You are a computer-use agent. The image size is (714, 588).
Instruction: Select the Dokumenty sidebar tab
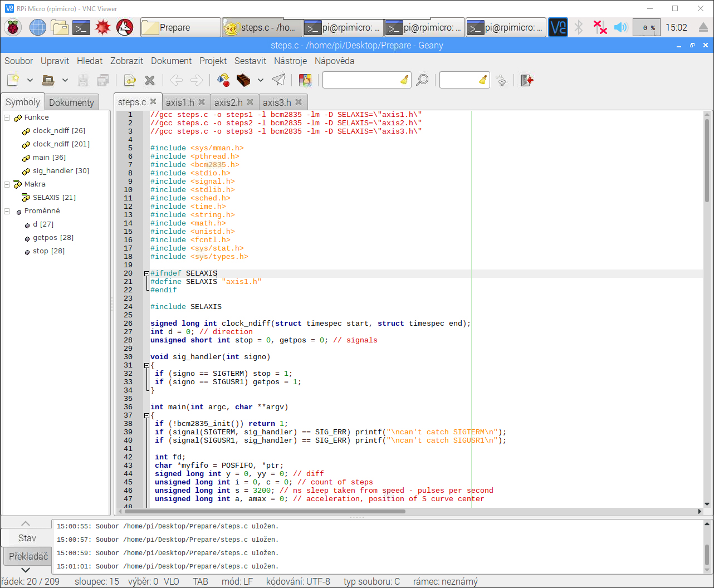tap(71, 102)
